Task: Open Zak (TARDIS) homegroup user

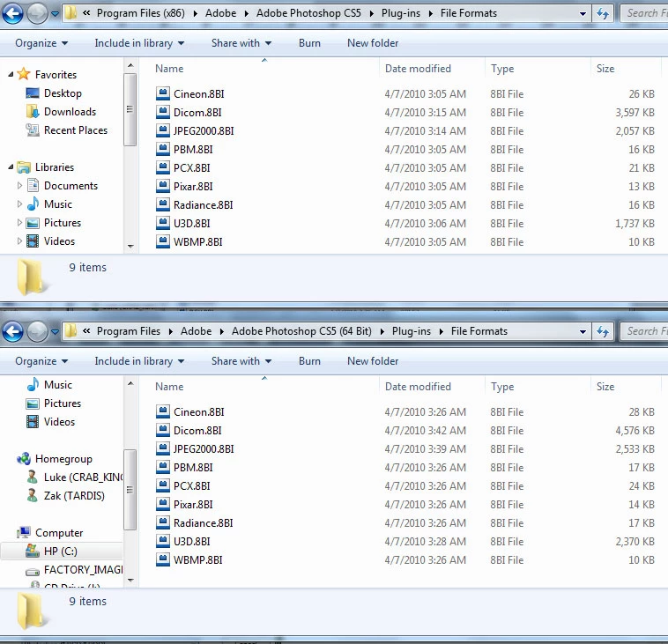Action: (65, 496)
